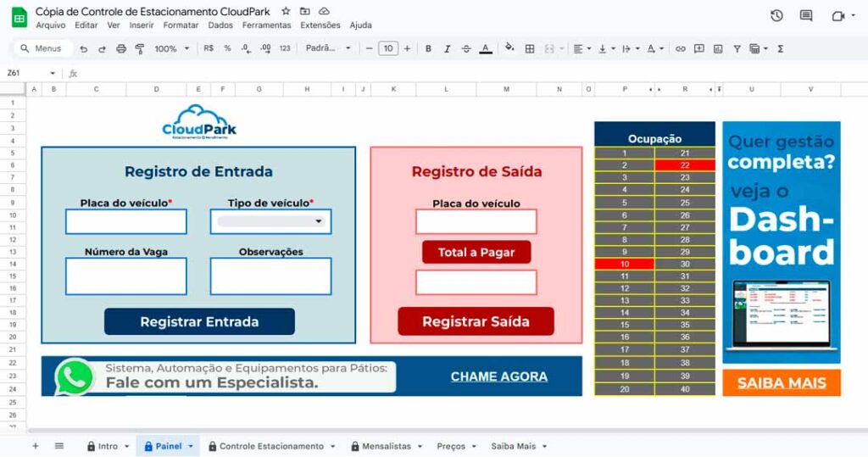The height and width of the screenshot is (457, 868).
Task: Click the entrada Placa do veículo field
Action: tap(126, 221)
